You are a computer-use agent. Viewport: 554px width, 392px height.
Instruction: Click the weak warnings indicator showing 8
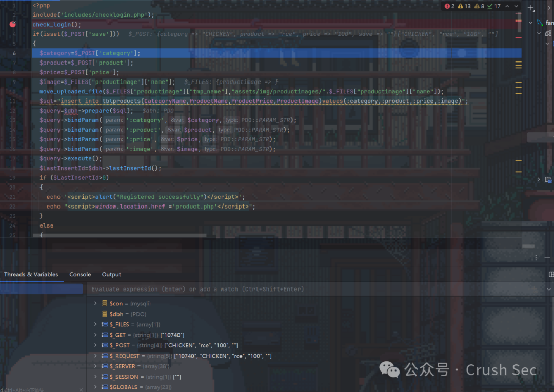480,6
